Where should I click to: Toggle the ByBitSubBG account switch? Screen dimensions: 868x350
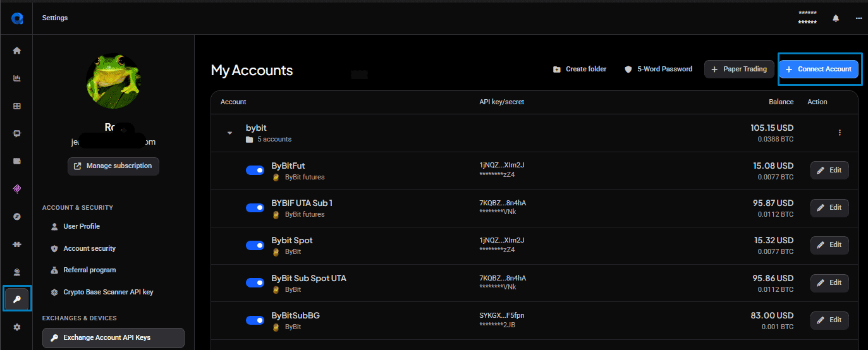255,320
